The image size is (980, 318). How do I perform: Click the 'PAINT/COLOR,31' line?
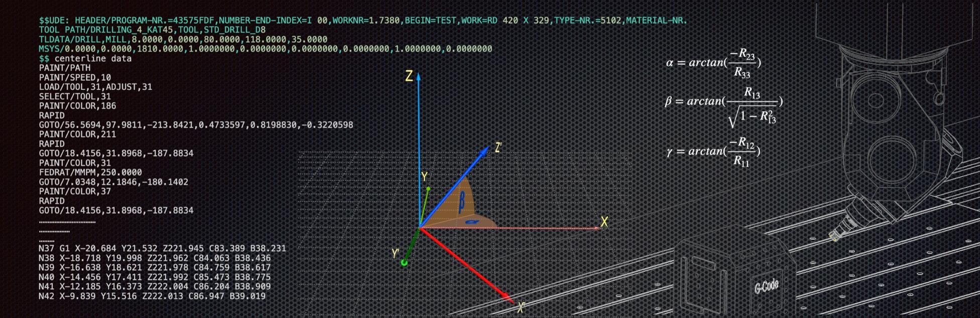tap(75, 163)
